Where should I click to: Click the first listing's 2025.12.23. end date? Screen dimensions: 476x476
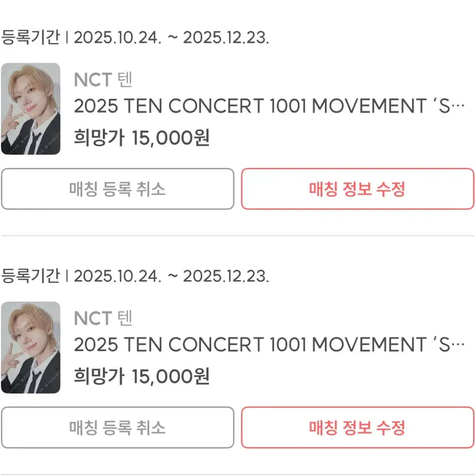point(226,38)
